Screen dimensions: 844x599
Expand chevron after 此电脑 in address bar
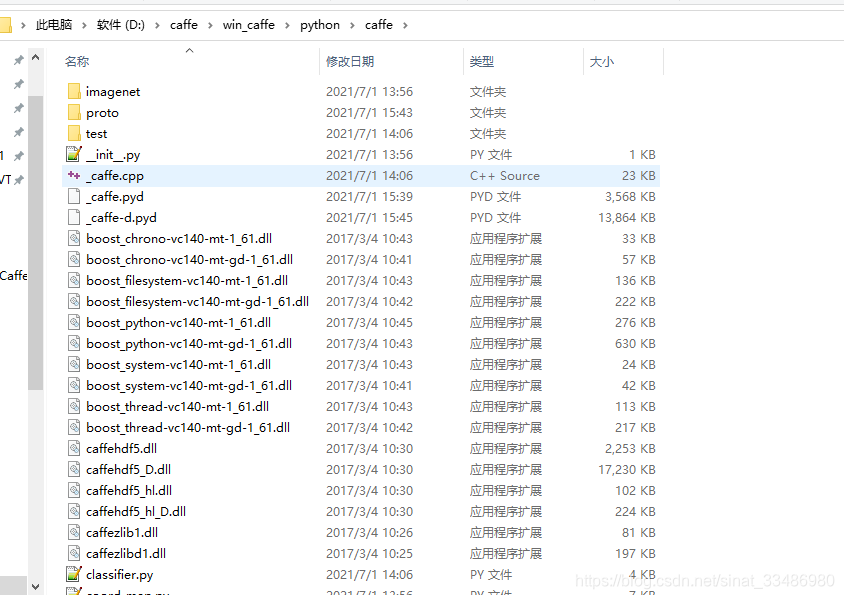click(85, 25)
